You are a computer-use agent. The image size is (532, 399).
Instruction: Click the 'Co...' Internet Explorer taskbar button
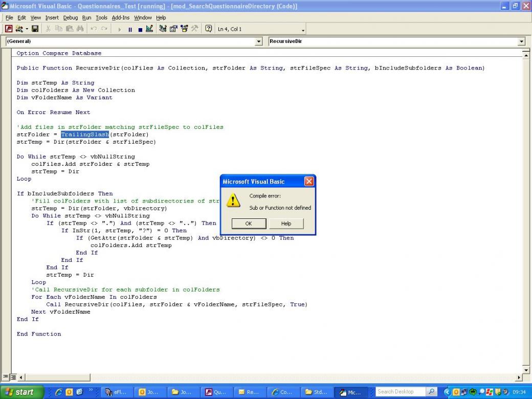coord(282,392)
